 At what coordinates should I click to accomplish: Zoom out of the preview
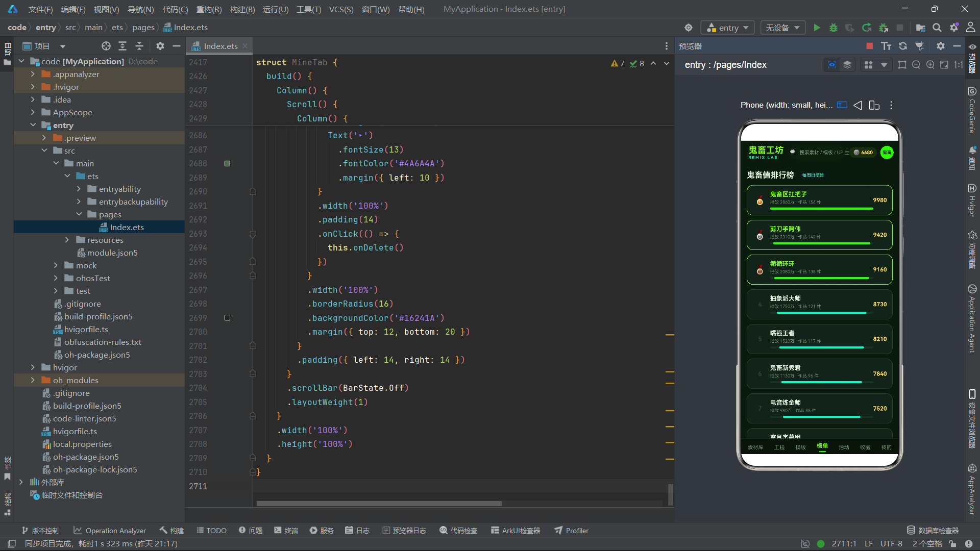tap(916, 65)
